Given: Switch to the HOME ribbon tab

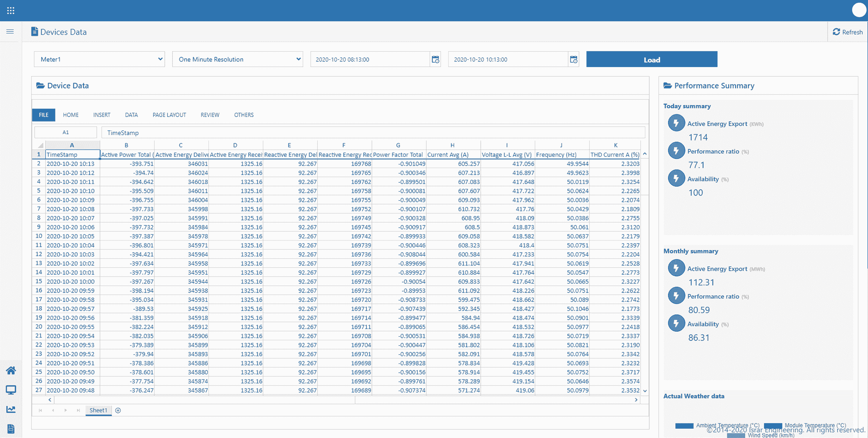Looking at the screenshot, I should [x=71, y=115].
